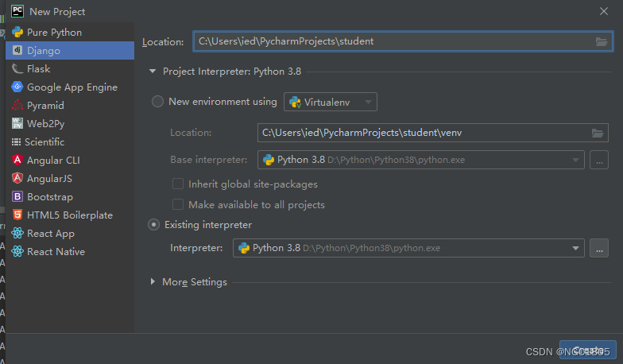The width and height of the screenshot is (623, 364).
Task: Click ellipsis button beside Base interpreter
Action: tap(599, 160)
